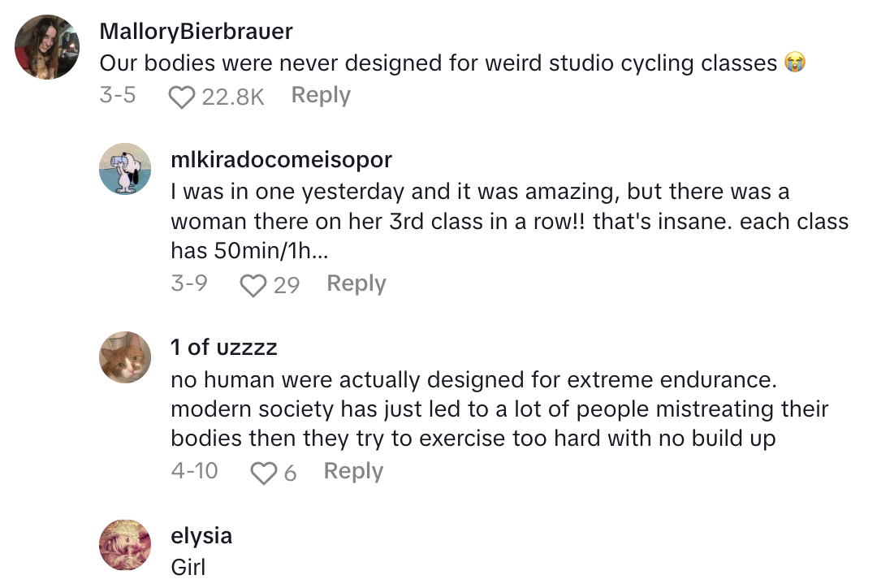Click the 22.8K like count
The width and height of the screenshot is (877, 588).
232,97
